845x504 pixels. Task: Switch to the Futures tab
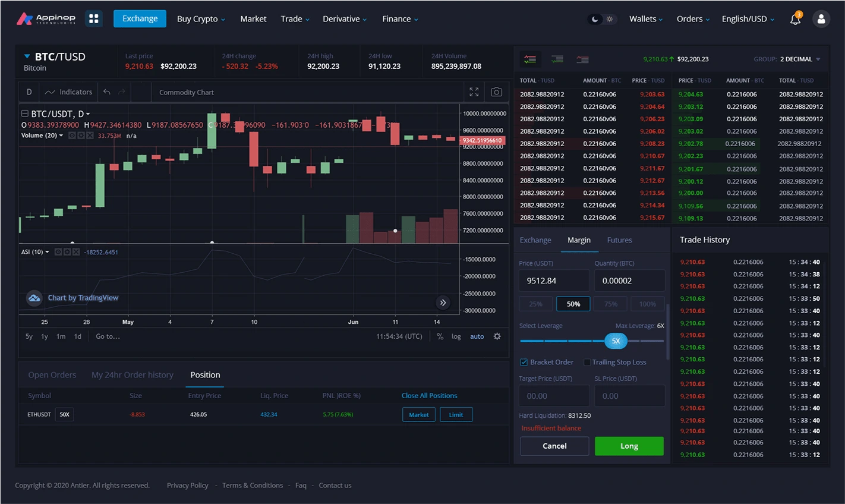[619, 240]
